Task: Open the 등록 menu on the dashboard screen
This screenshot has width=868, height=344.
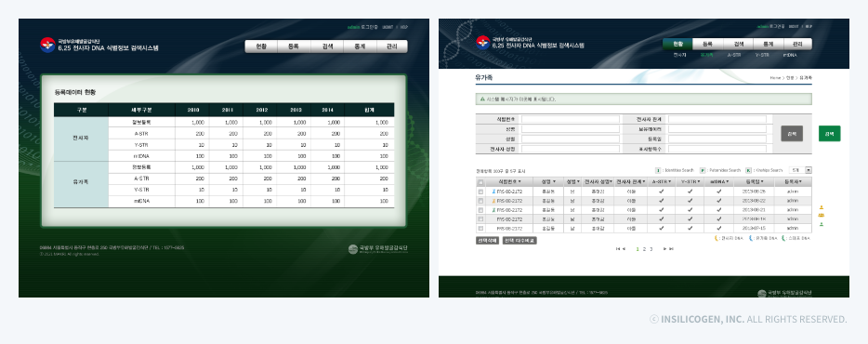Action: [x=294, y=46]
